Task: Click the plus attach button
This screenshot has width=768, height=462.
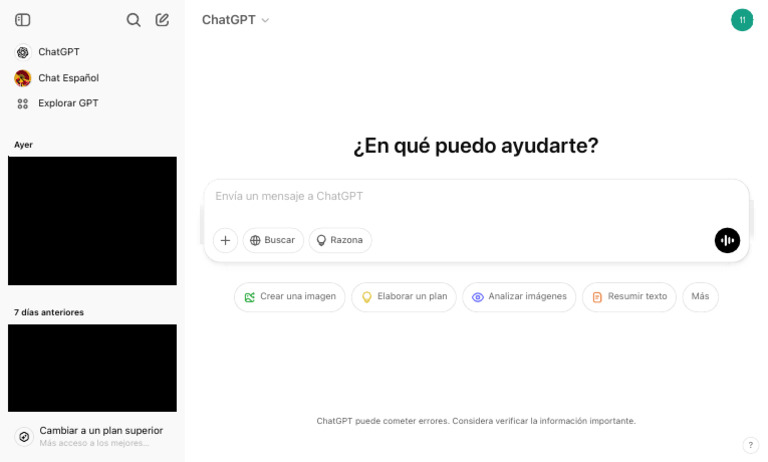Action: [x=225, y=241]
